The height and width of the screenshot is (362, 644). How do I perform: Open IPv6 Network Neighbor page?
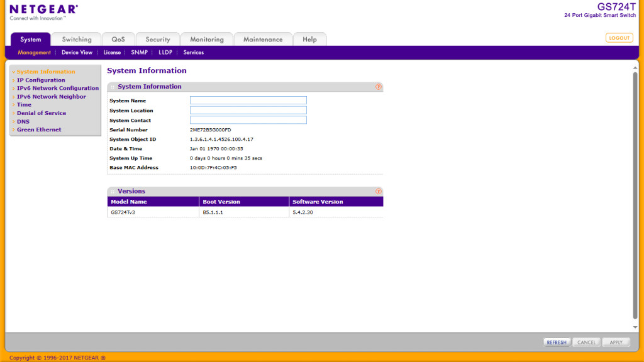(x=51, y=97)
